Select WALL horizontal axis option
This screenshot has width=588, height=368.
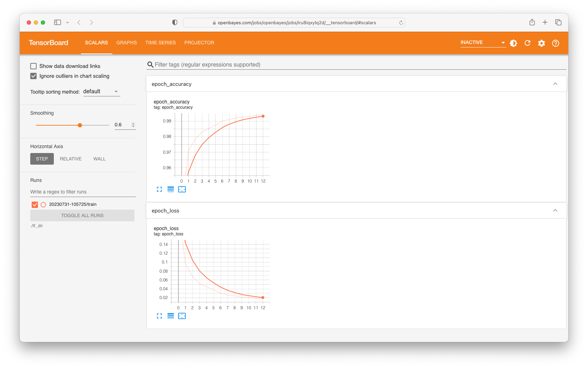[x=99, y=159]
